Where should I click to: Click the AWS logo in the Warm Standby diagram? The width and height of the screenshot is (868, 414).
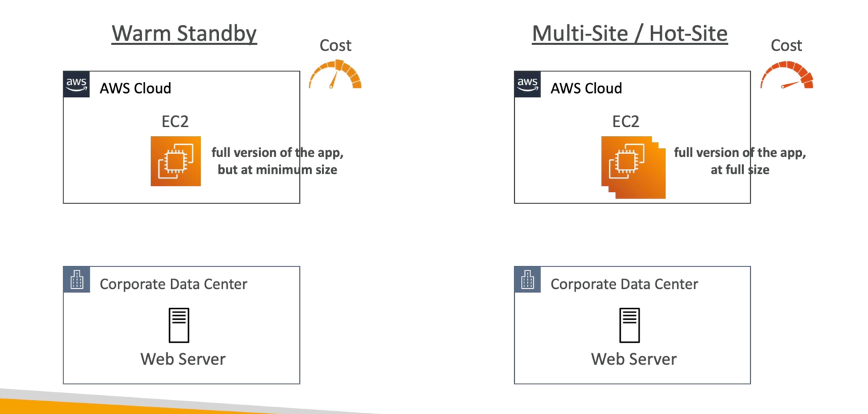coord(76,84)
